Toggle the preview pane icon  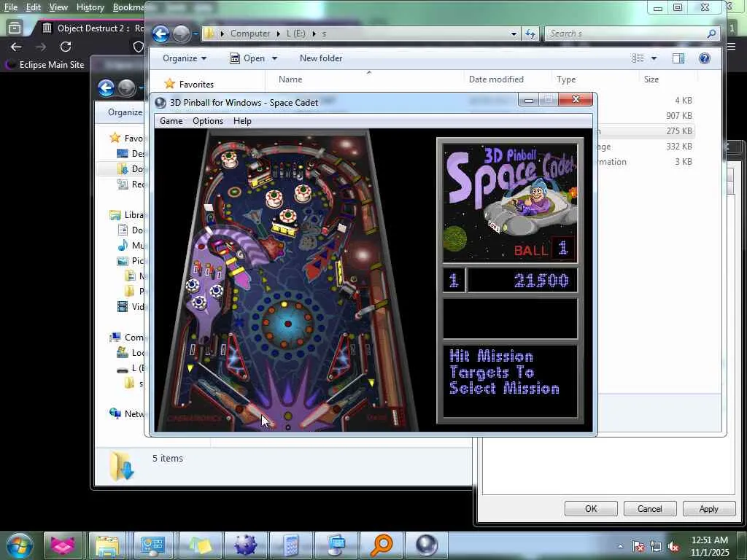pos(678,58)
